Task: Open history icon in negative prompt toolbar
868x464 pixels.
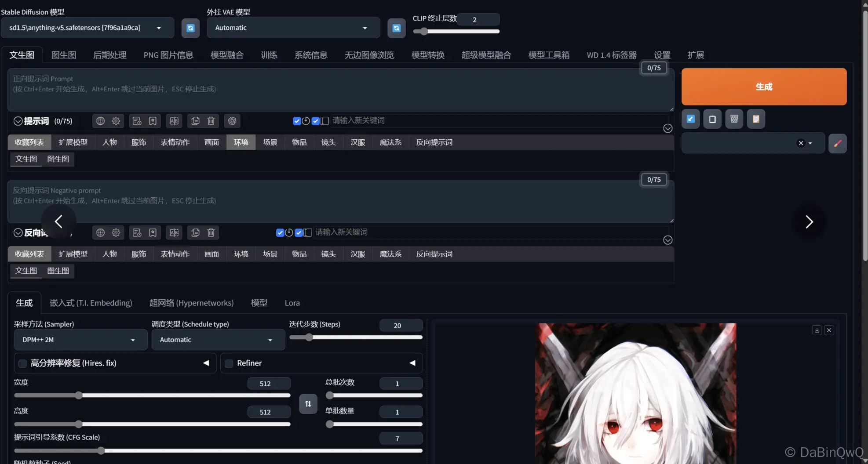Action: coord(137,232)
